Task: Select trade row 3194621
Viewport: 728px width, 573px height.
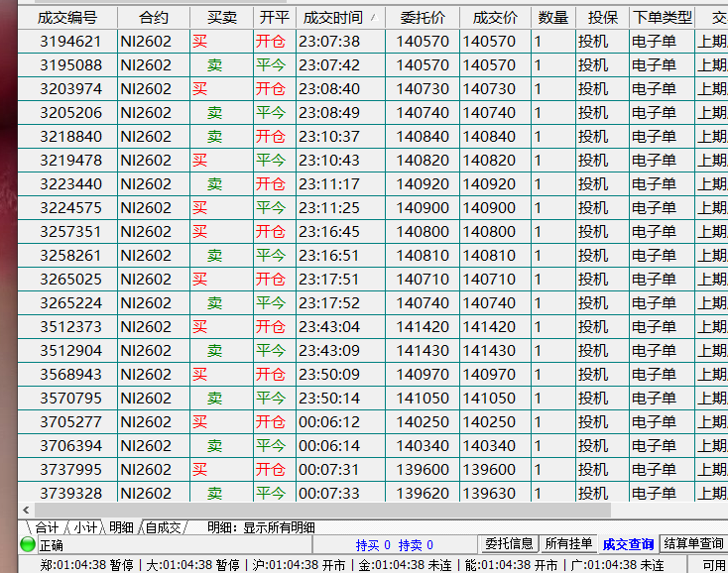Action: (69, 42)
